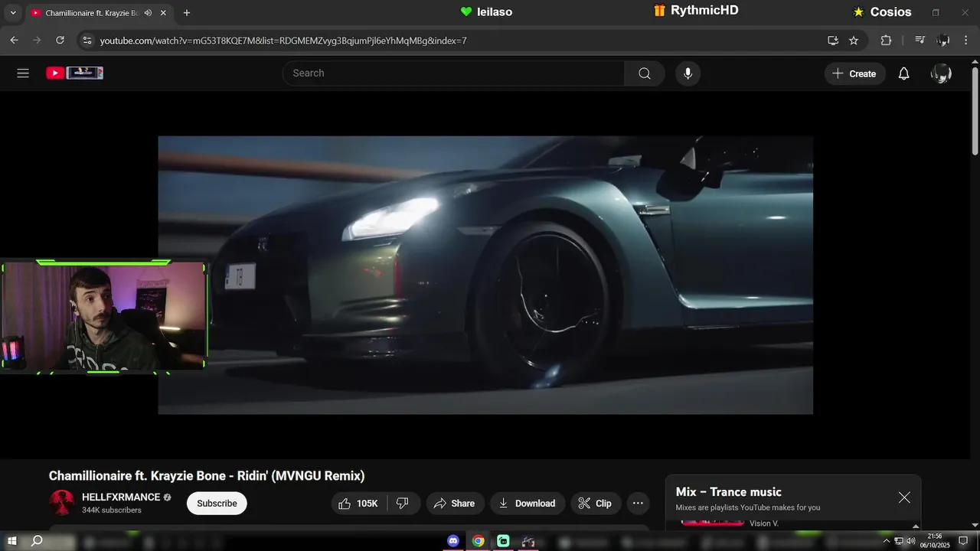The image size is (980, 551).
Task: Subscribe to HELLFXRMANCE
Action: (x=217, y=503)
